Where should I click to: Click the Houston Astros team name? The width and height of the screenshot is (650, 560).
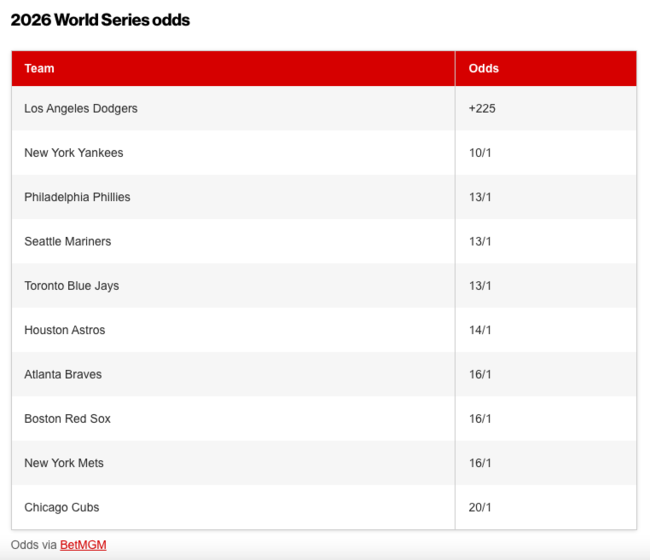[65, 330]
